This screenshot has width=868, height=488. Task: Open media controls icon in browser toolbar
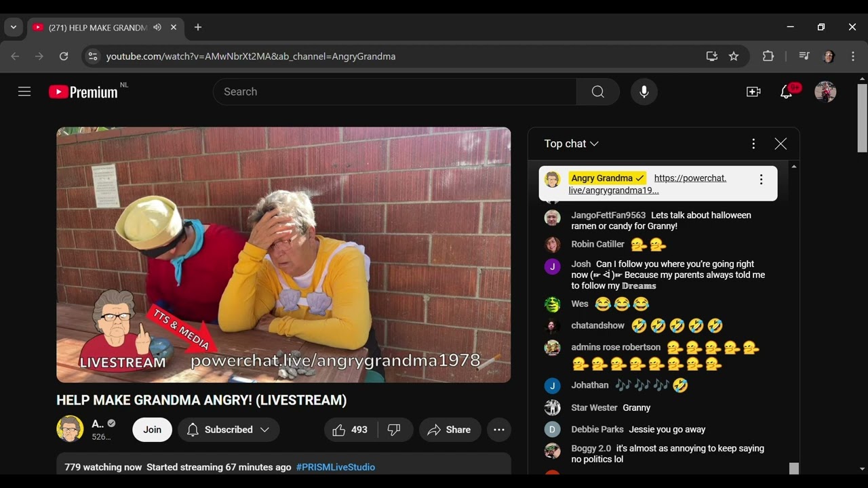[804, 56]
